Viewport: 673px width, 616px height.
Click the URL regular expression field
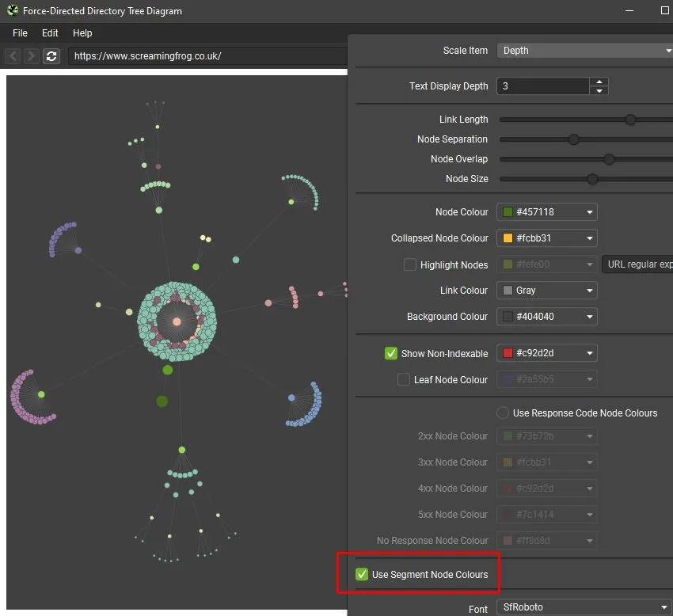(x=638, y=264)
